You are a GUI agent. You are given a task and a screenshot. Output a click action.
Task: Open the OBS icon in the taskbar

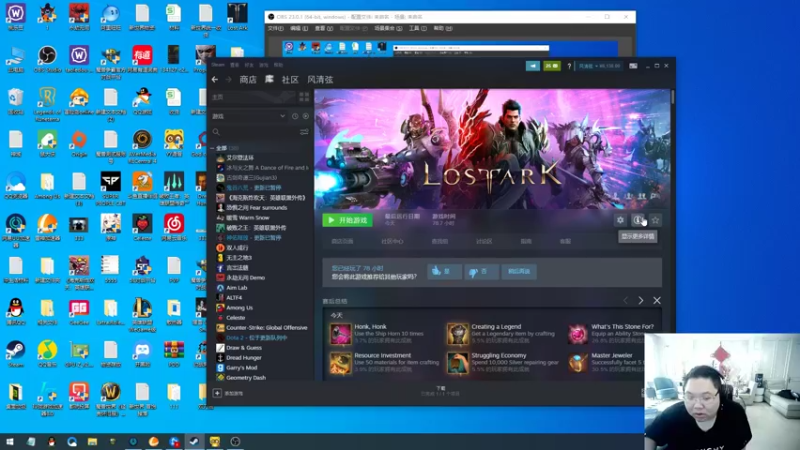click(235, 441)
